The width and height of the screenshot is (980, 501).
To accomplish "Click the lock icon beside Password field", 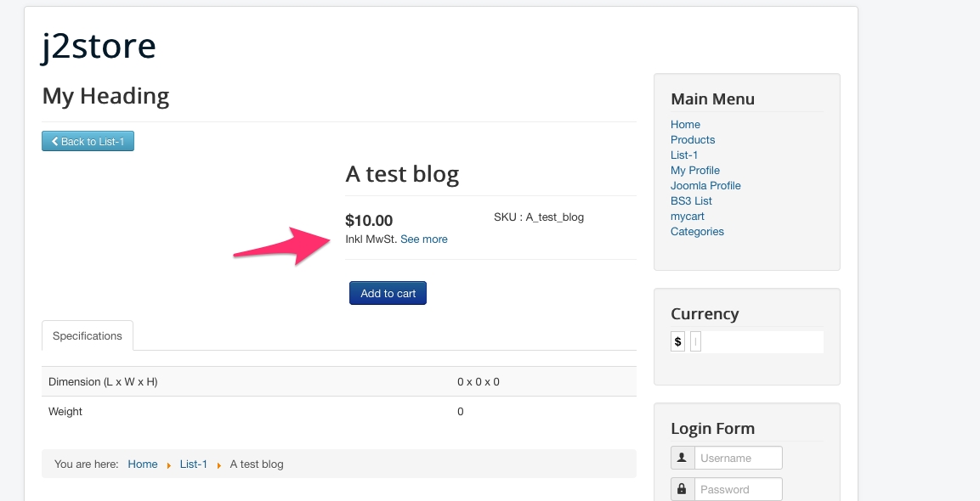I will (x=682, y=488).
